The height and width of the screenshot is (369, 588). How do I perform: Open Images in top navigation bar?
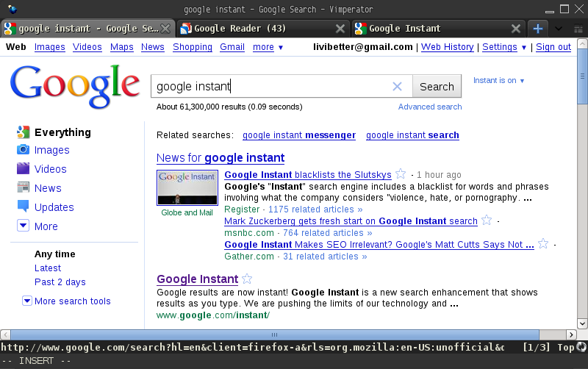pos(49,47)
